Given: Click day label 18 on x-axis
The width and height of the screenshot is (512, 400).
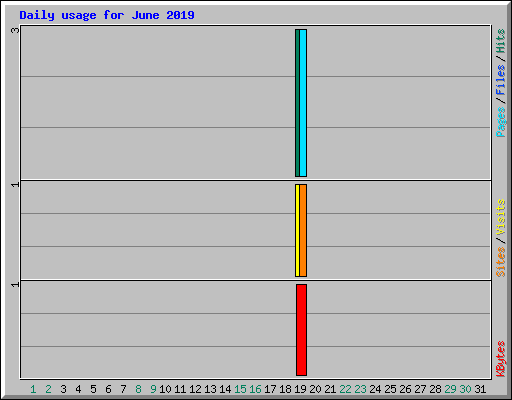Looking at the screenshot, I should (x=285, y=389).
